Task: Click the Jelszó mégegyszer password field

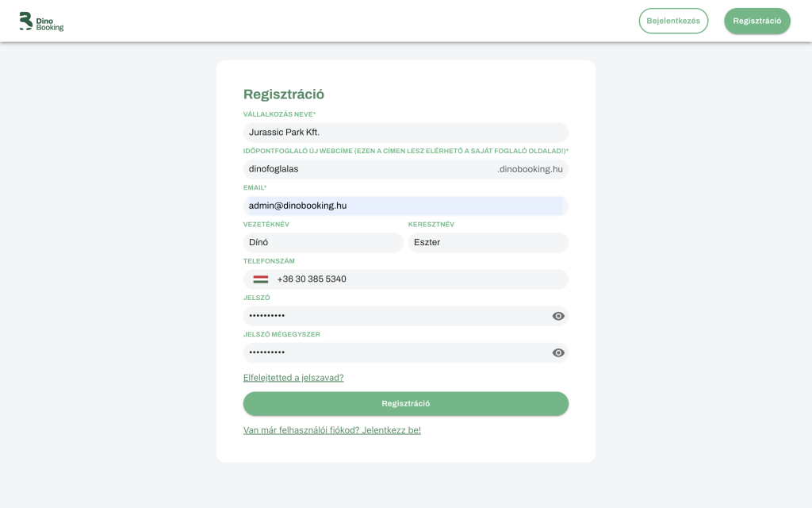Action: (393, 352)
